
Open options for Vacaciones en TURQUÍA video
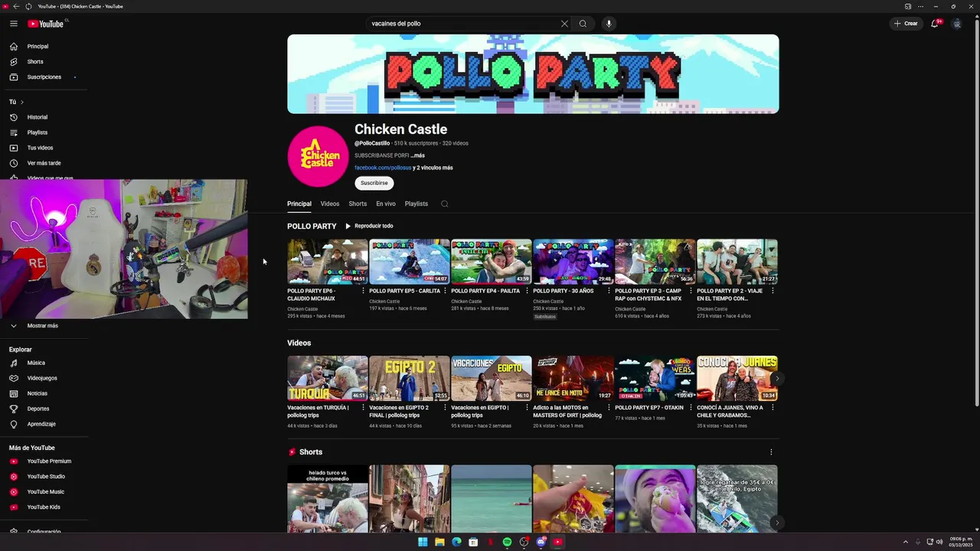(363, 408)
